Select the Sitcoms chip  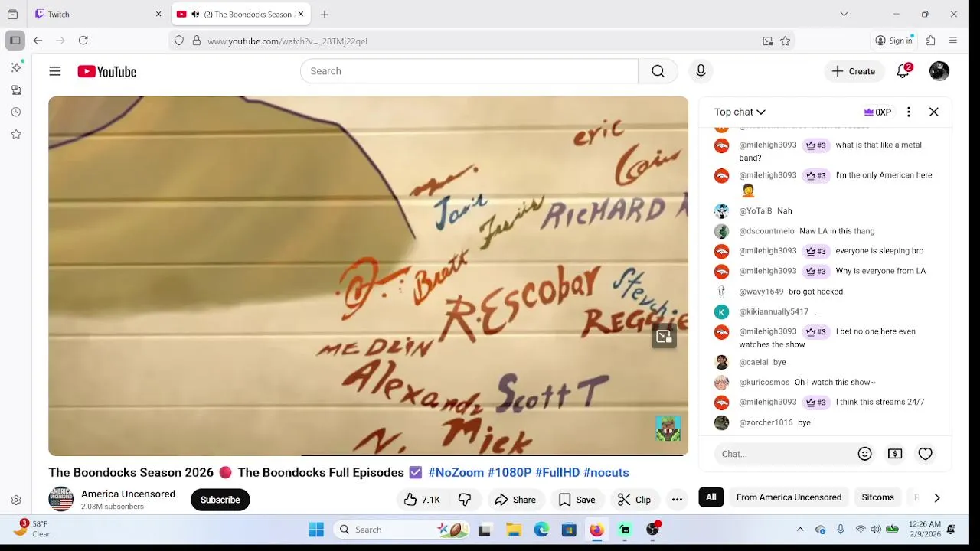(x=877, y=497)
